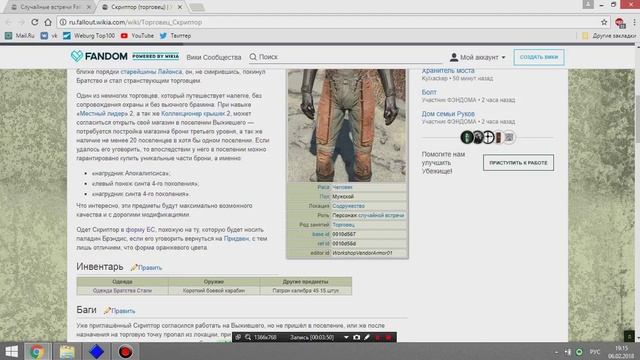Open the vk bookmark

pyautogui.click(x=49, y=36)
